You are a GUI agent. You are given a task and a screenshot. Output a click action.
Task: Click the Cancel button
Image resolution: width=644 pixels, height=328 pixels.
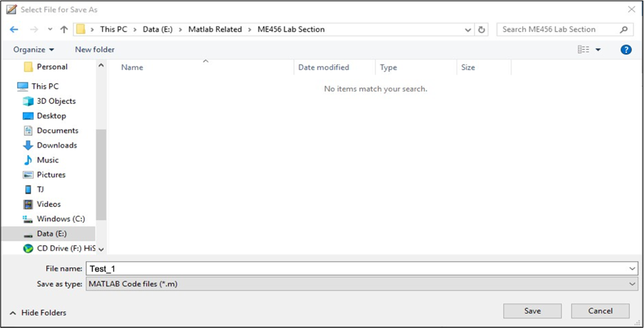click(x=600, y=311)
